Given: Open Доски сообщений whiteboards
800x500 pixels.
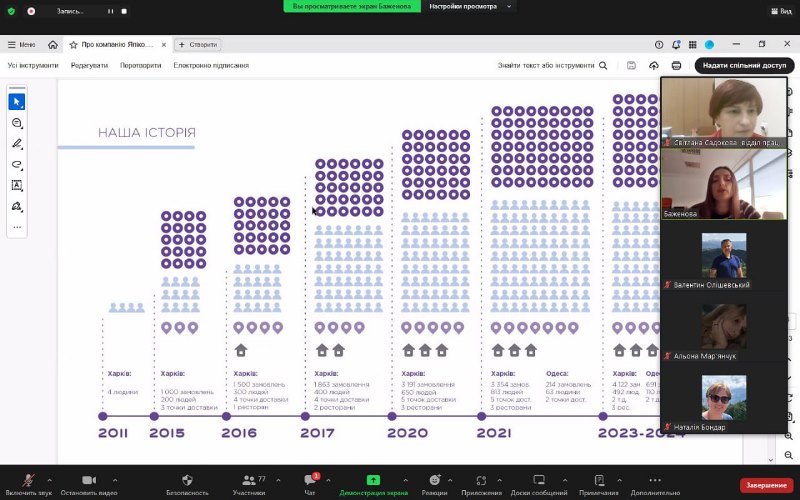Looking at the screenshot, I should pyautogui.click(x=539, y=484).
